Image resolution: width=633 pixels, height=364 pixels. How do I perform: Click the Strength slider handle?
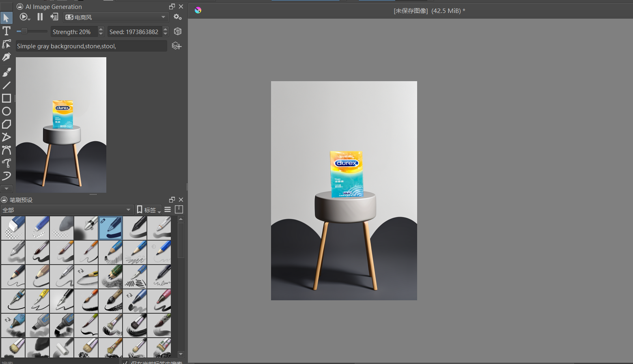(x=24, y=31)
